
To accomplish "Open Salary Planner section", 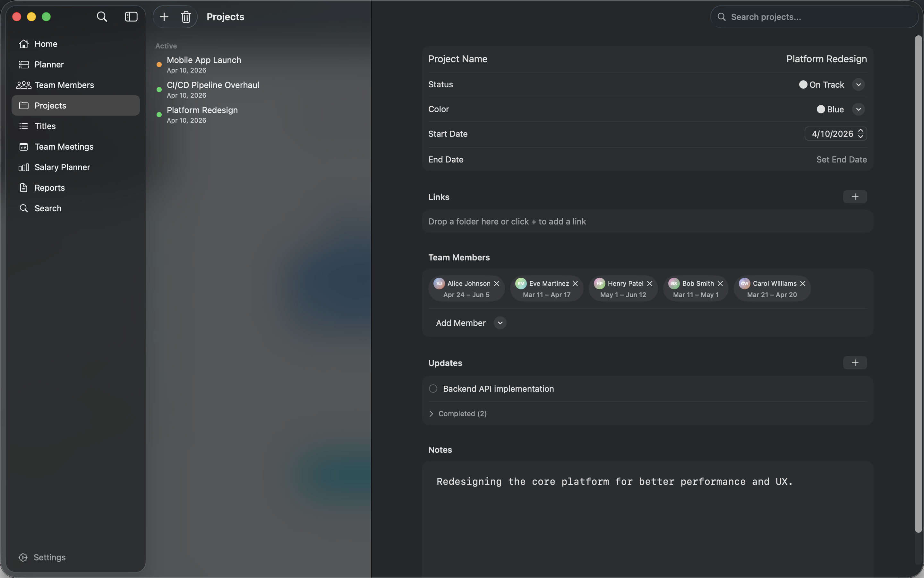I will (76, 167).
